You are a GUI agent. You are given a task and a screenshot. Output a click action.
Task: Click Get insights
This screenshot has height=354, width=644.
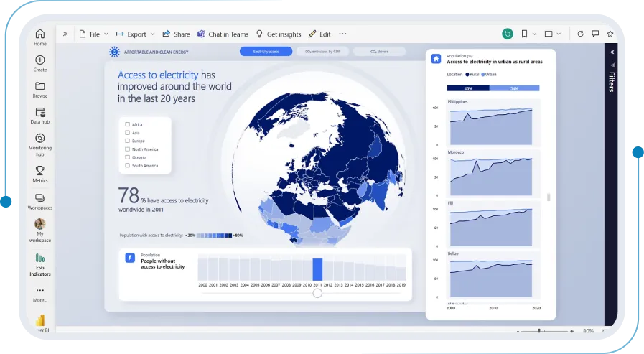pos(279,34)
